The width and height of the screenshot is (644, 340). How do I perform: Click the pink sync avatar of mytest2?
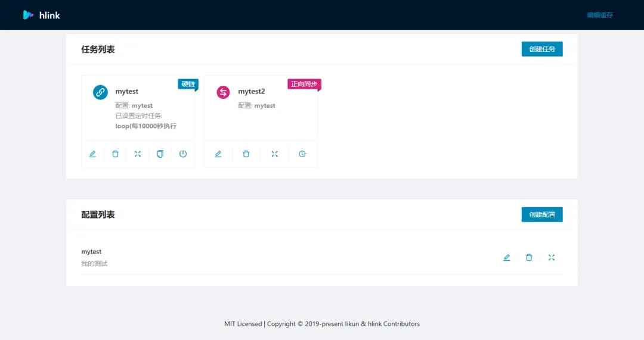point(223,92)
